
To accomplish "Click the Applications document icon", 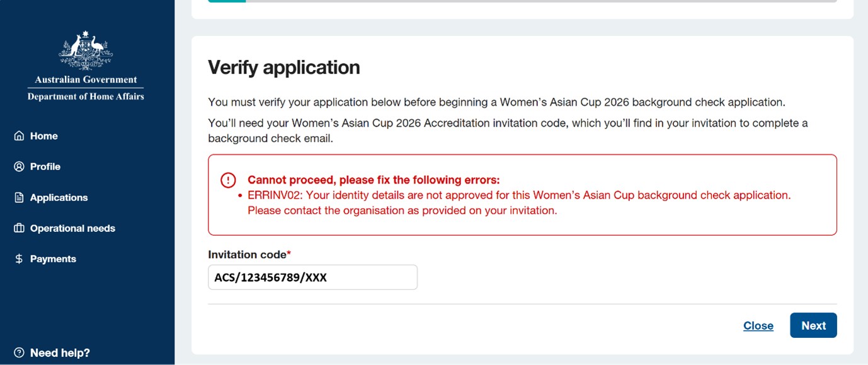I will (19, 198).
